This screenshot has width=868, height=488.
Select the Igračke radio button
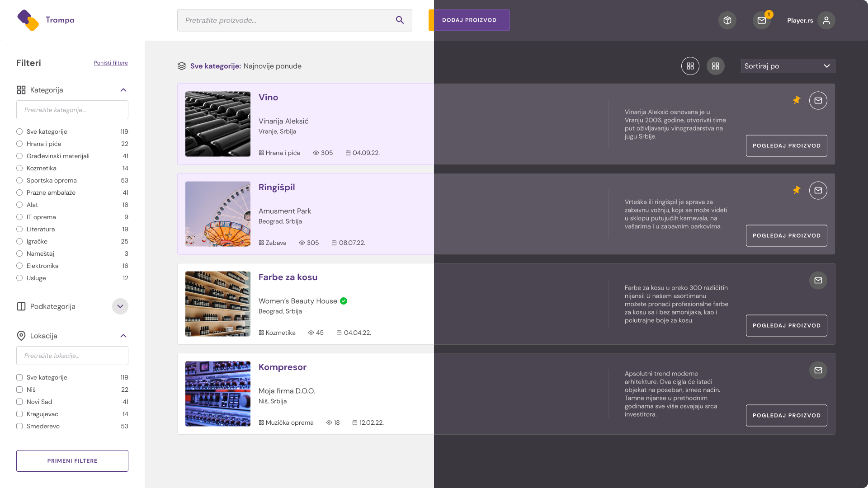19,241
